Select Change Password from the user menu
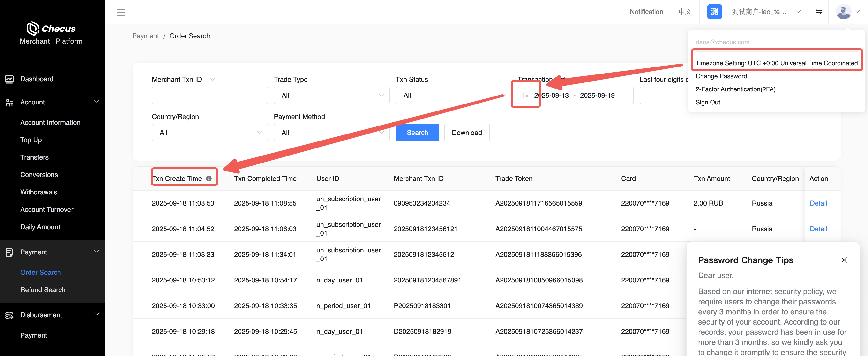The height and width of the screenshot is (356, 868). (x=721, y=76)
